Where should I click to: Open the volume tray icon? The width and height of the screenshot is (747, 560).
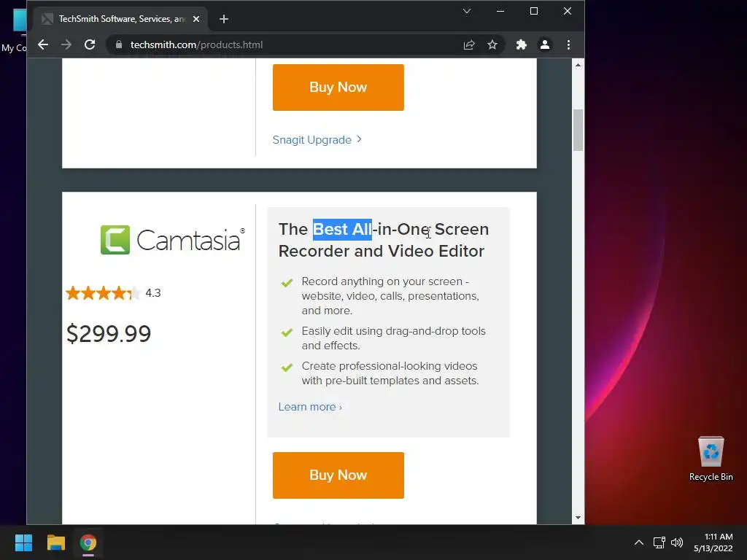tap(676, 542)
